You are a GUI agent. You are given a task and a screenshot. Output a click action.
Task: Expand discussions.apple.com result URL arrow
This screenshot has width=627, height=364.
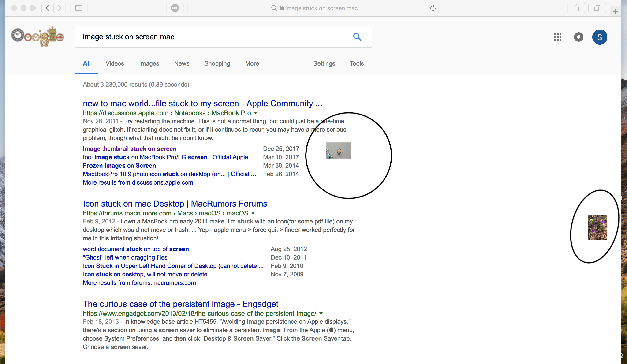256,113
